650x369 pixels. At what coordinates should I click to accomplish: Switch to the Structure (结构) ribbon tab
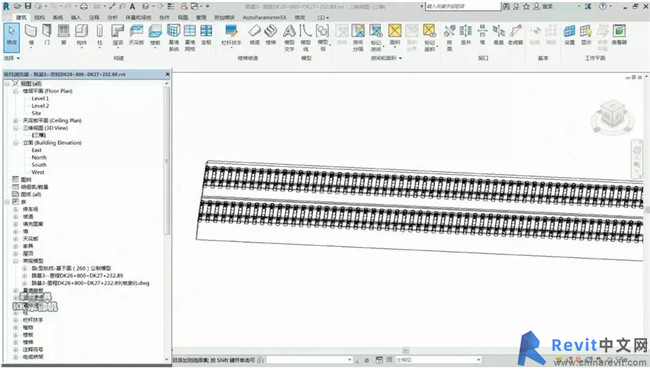(x=39, y=17)
